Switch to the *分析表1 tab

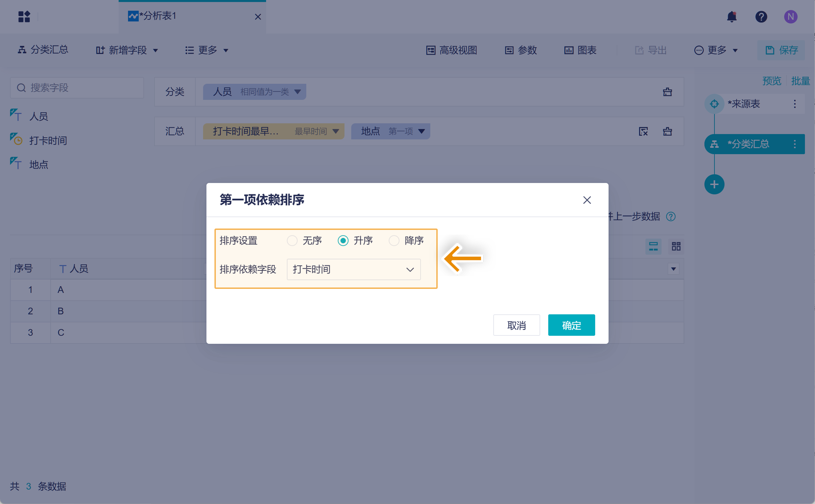click(x=158, y=15)
